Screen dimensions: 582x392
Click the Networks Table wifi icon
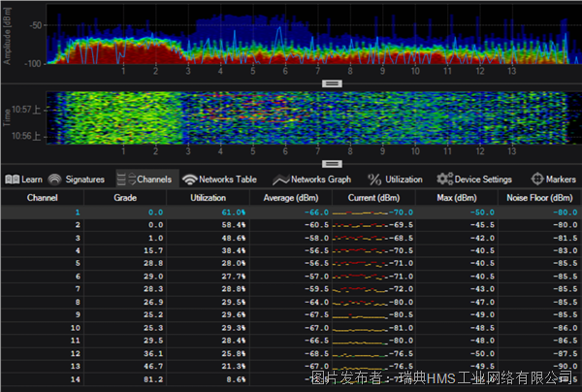190,180
